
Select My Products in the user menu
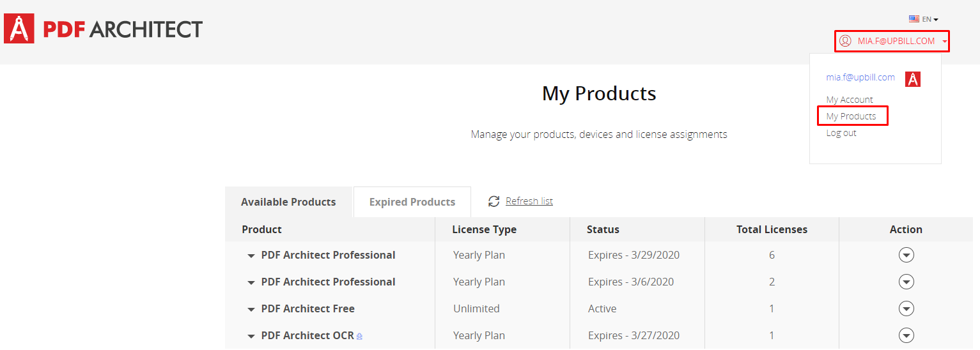(852, 116)
